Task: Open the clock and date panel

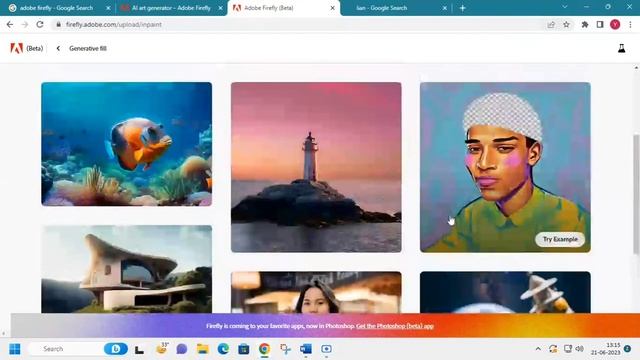Action: [x=605, y=349]
